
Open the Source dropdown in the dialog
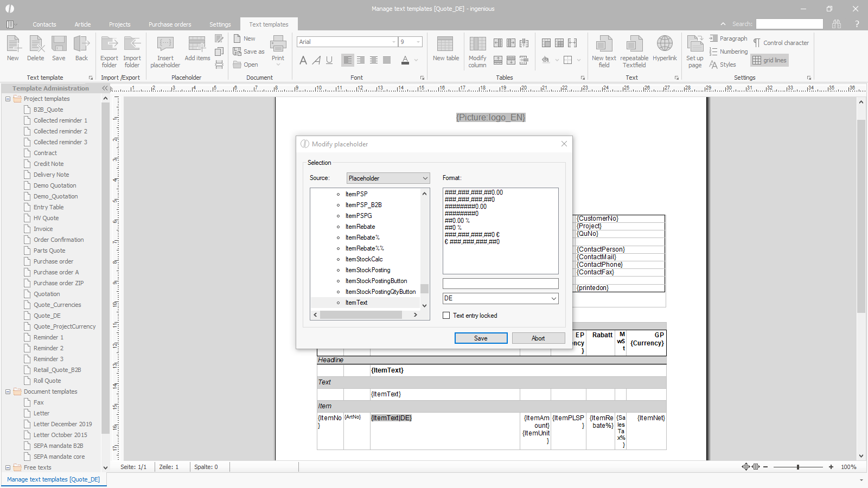click(x=388, y=178)
